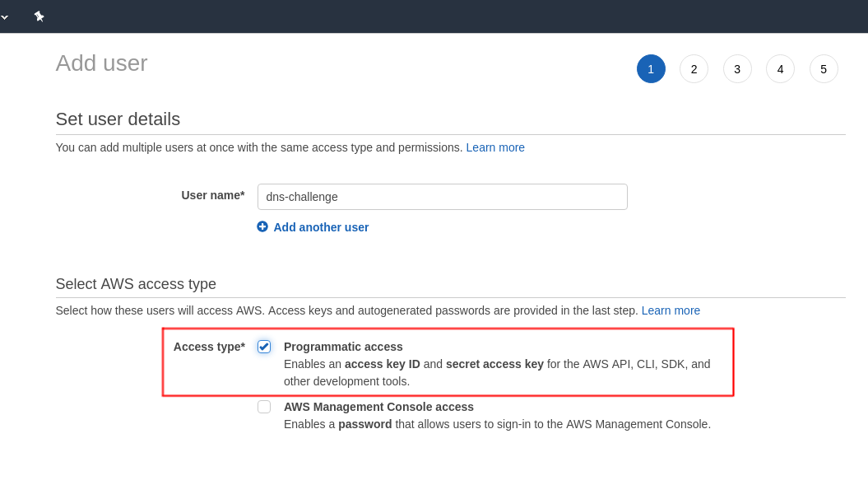The image size is (868, 485).
Task: Click the AWS Management Console access label
Action: coord(378,407)
